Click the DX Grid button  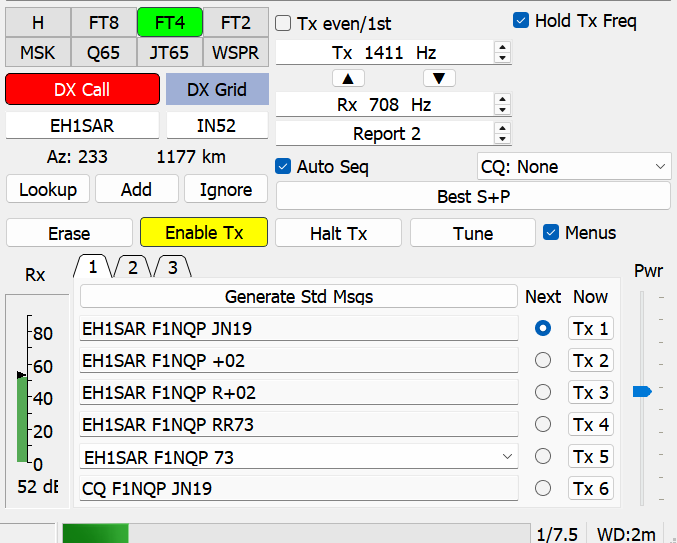[x=217, y=89]
